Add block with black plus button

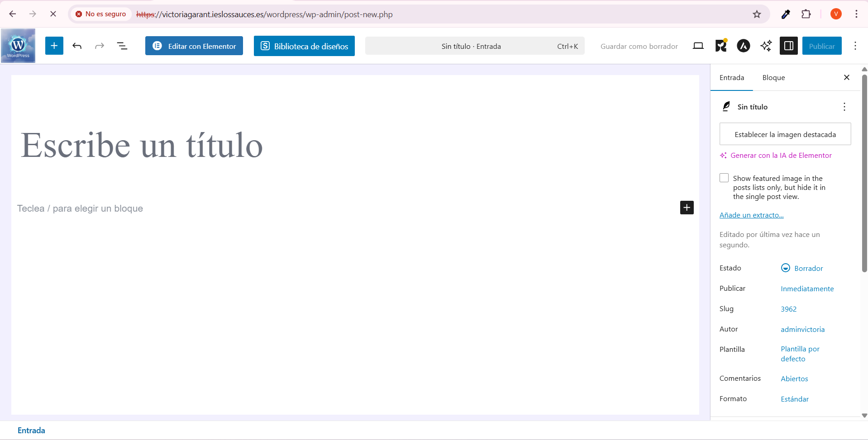point(687,208)
